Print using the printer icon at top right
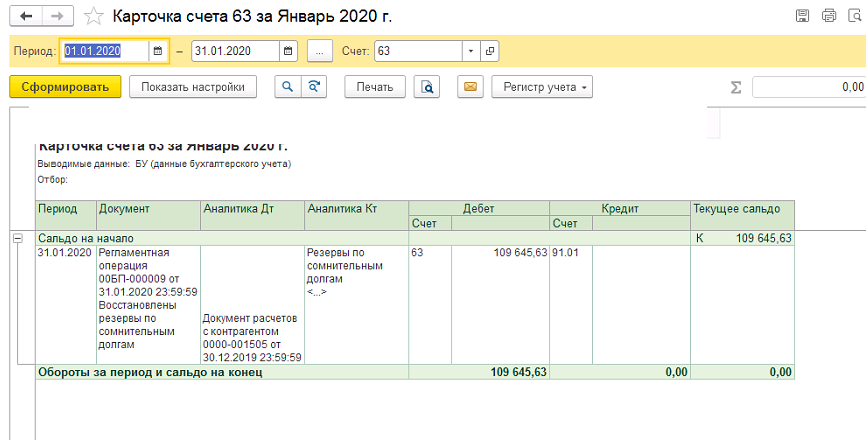 coord(829,15)
